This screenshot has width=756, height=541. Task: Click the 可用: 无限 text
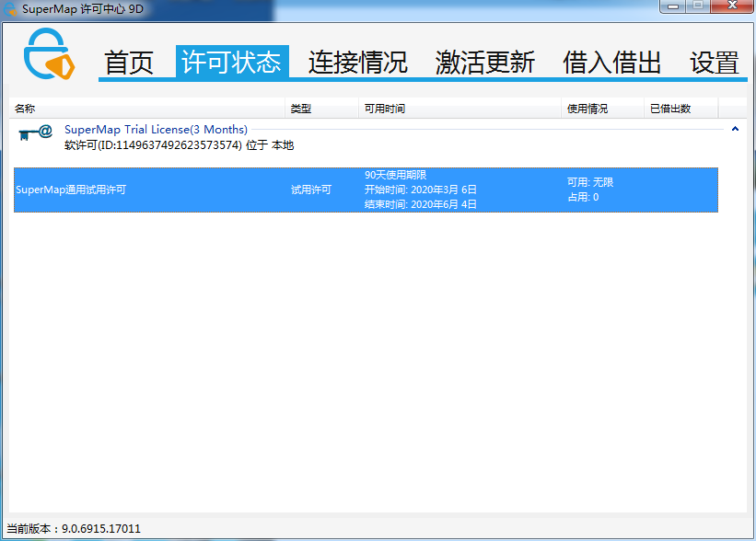pos(590,182)
